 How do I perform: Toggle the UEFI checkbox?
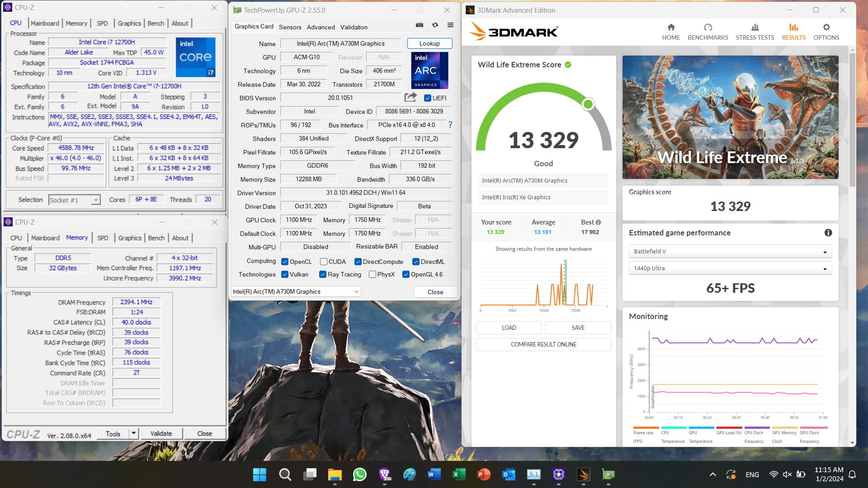pyautogui.click(x=427, y=98)
